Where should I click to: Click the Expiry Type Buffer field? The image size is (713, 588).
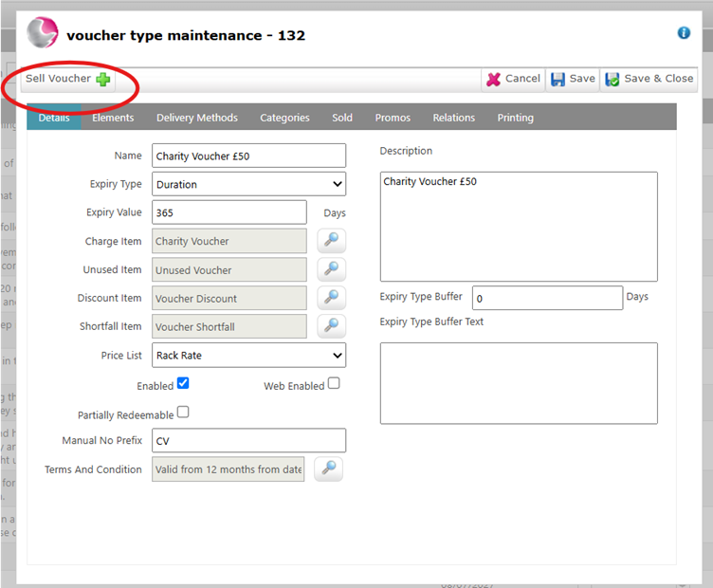tap(547, 298)
